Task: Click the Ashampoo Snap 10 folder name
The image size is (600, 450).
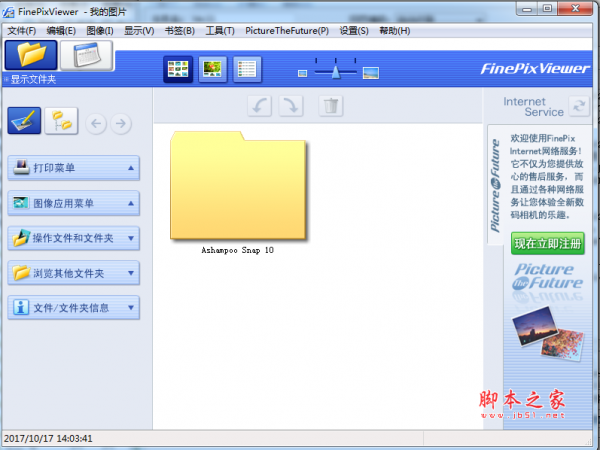Action: tap(237, 250)
